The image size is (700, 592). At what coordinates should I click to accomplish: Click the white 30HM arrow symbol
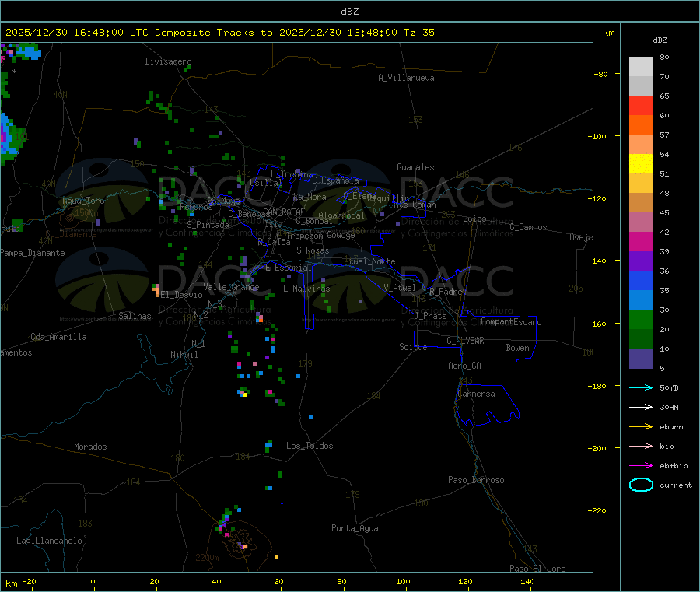click(641, 407)
